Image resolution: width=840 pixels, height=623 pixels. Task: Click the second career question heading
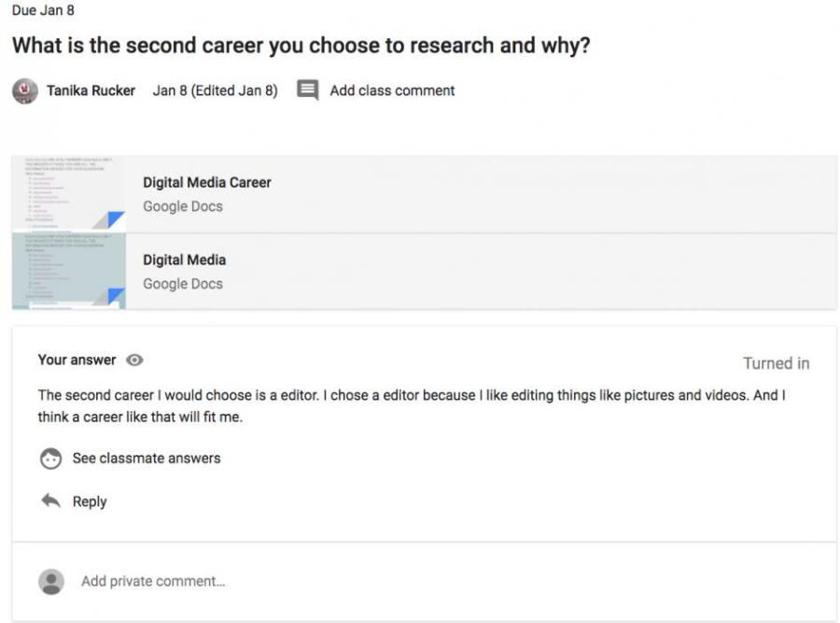(301, 46)
